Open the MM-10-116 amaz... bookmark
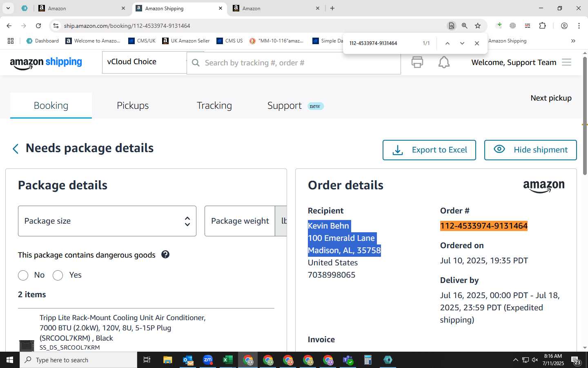The width and height of the screenshot is (588, 368). [276, 41]
